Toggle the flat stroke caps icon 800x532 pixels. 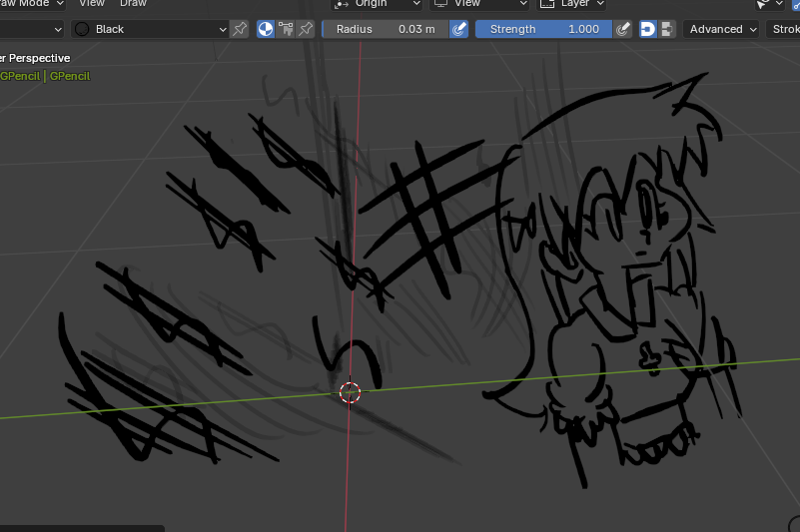[666, 29]
